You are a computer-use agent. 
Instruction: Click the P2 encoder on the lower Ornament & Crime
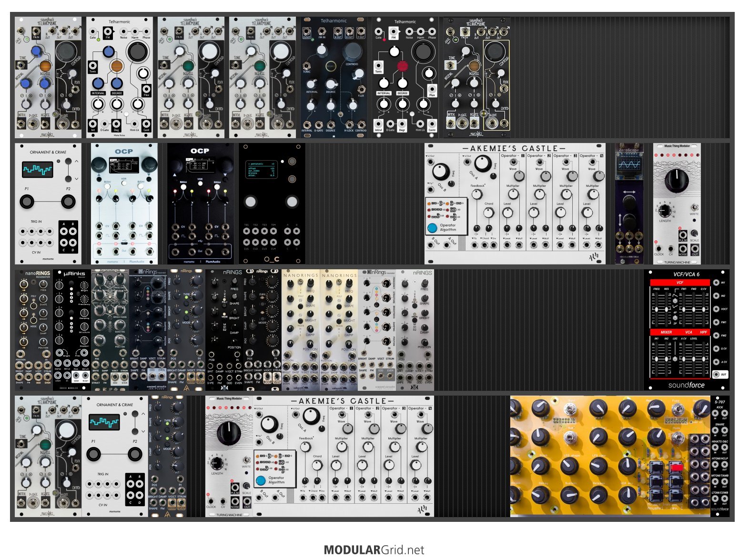click(135, 454)
